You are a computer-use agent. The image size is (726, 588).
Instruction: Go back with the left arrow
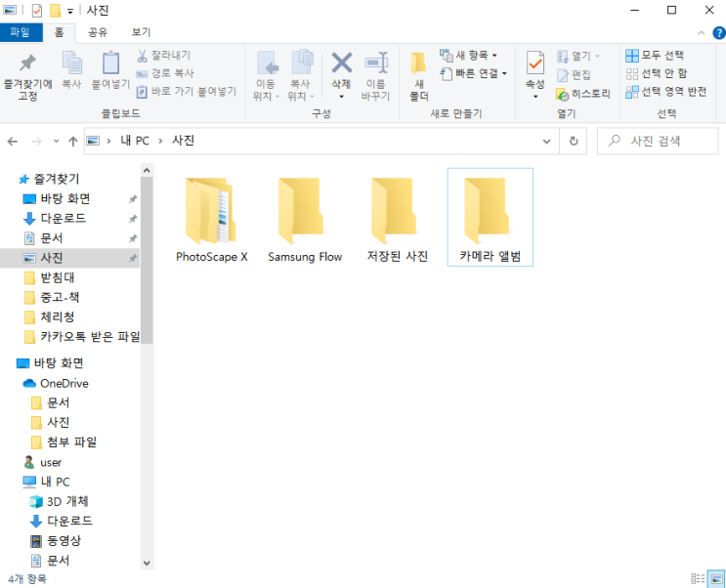pos(13,142)
